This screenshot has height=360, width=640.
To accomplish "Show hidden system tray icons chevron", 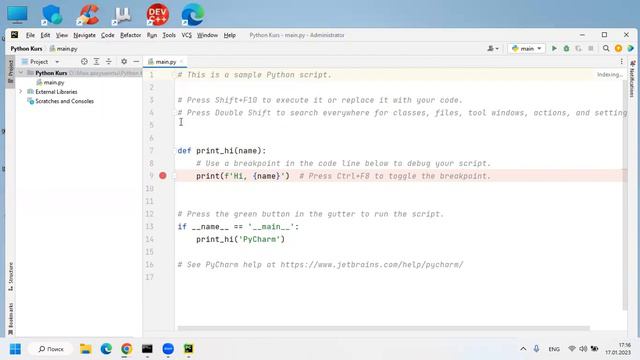I will [523, 349].
